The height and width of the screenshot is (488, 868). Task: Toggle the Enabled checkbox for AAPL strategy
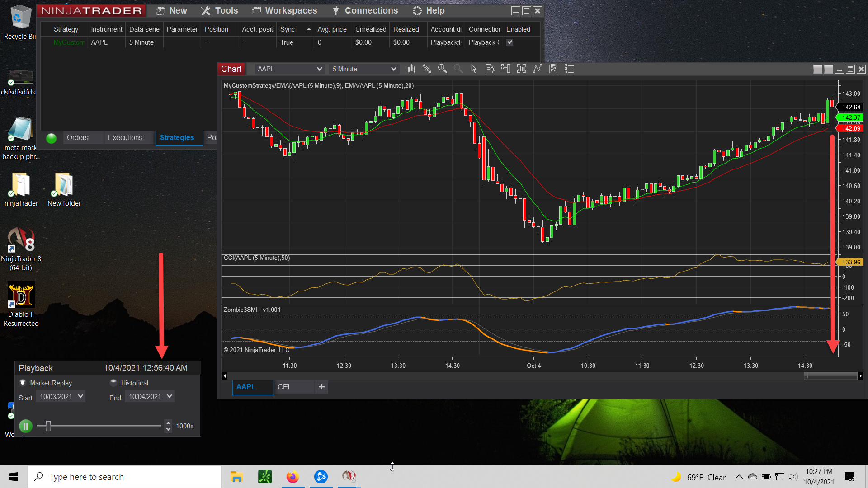point(510,42)
